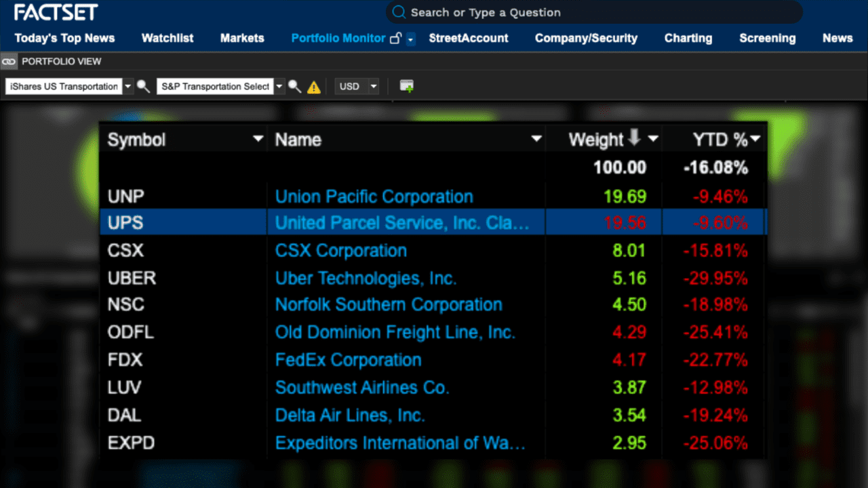Click the magnifier next to S&P Transportation Select

click(294, 86)
